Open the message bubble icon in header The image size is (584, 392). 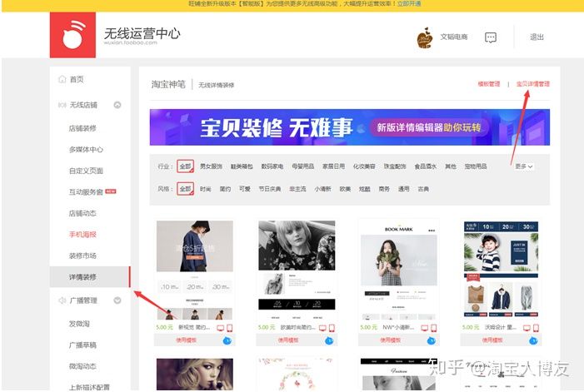pyautogui.click(x=491, y=37)
